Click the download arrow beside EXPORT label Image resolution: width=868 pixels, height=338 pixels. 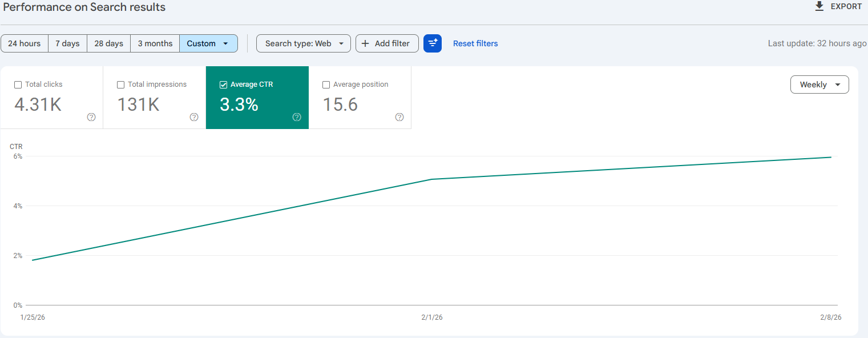coord(820,6)
